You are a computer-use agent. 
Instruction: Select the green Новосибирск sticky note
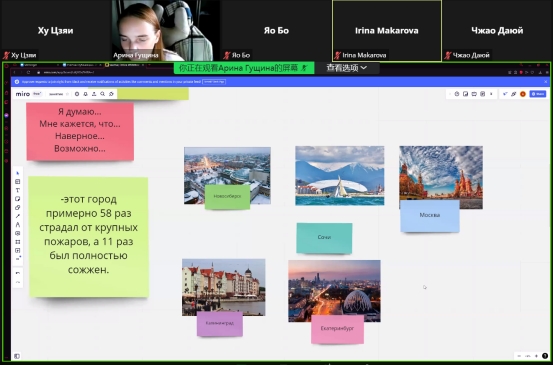(x=227, y=197)
